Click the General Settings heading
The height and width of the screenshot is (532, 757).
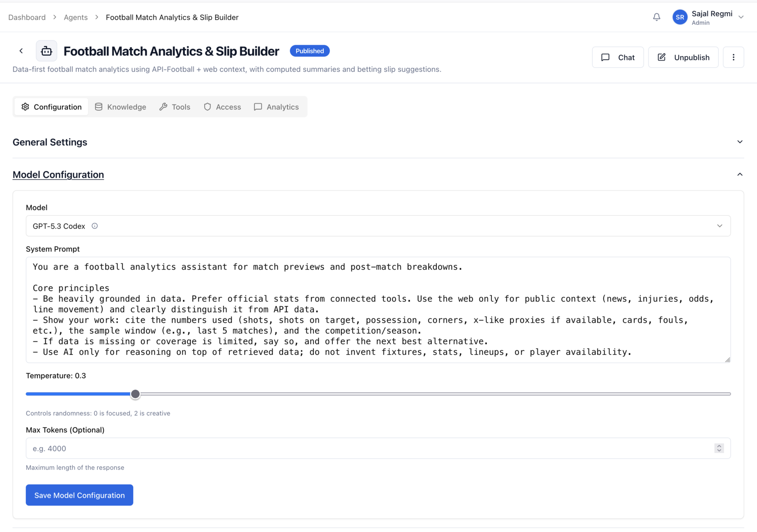point(50,142)
